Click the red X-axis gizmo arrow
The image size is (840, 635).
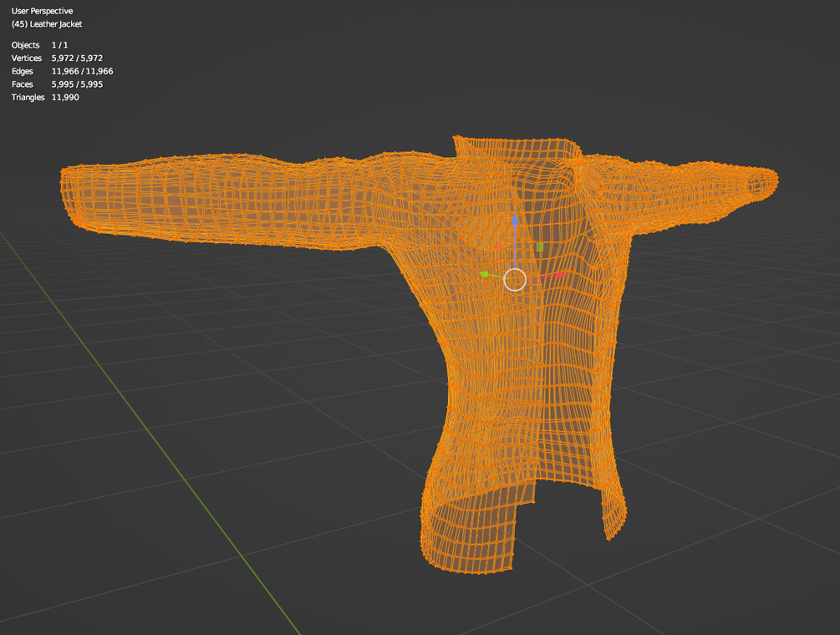click(560, 275)
